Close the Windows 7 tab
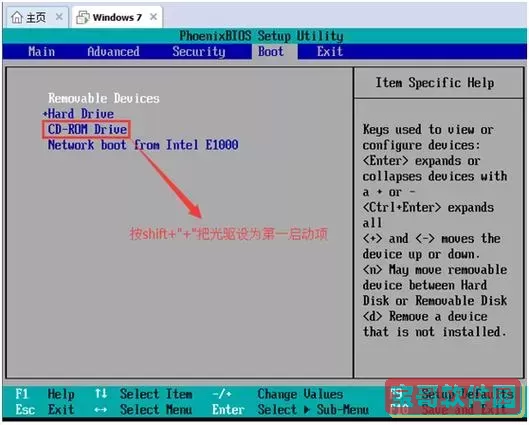 154,17
